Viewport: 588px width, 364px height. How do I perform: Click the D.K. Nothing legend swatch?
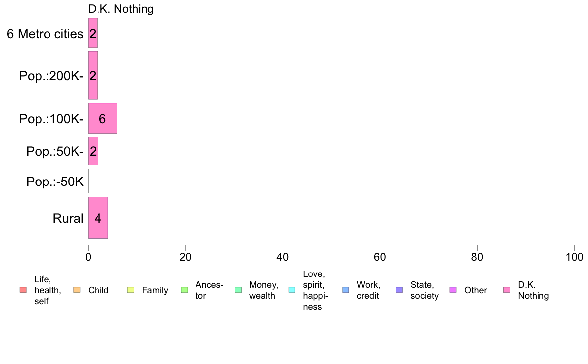click(507, 290)
